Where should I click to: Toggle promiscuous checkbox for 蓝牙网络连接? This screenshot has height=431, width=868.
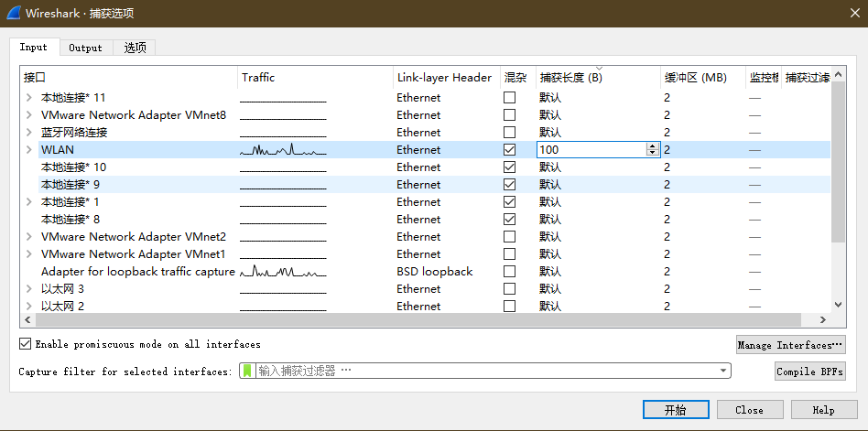pos(509,133)
